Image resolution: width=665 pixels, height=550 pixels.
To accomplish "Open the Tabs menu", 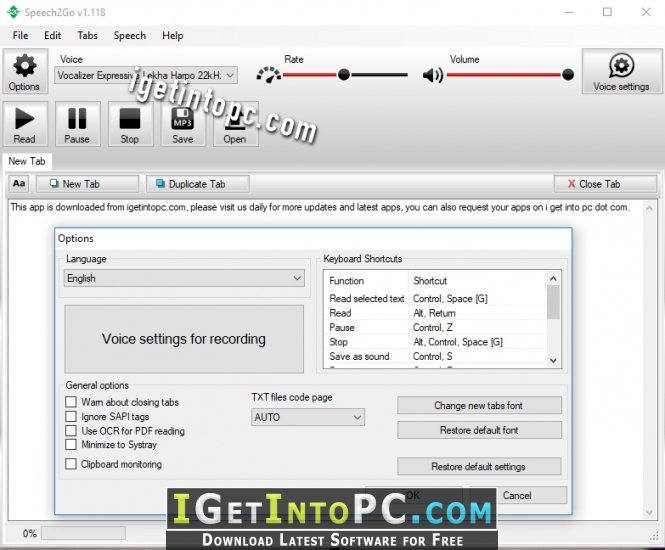I will (x=87, y=36).
